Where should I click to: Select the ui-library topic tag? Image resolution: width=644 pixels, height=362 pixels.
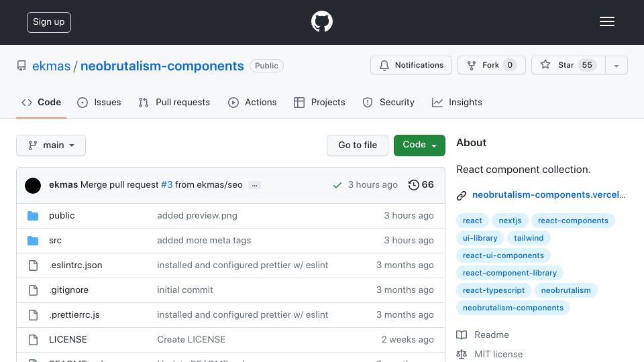point(480,238)
